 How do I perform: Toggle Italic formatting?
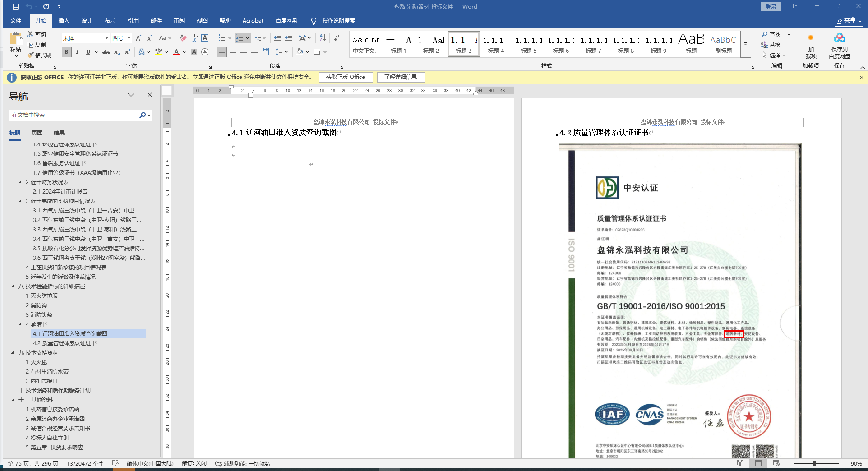pos(77,52)
